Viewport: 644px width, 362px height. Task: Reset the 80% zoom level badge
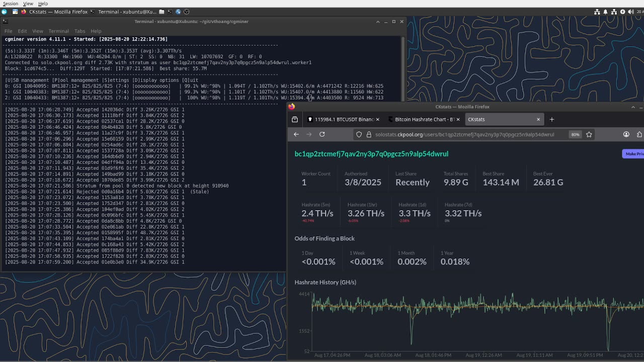(575, 134)
